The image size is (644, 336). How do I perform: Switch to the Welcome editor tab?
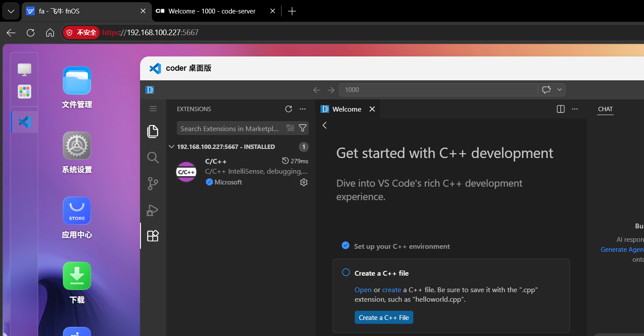coord(347,109)
